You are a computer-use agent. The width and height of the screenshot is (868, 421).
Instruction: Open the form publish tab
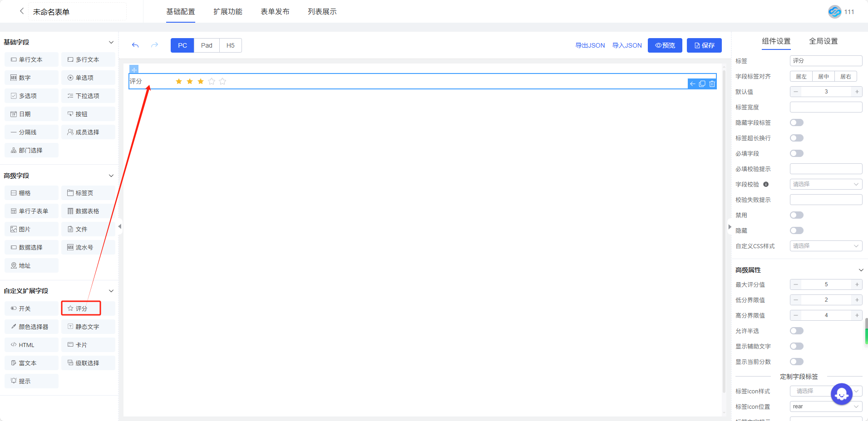coord(275,12)
